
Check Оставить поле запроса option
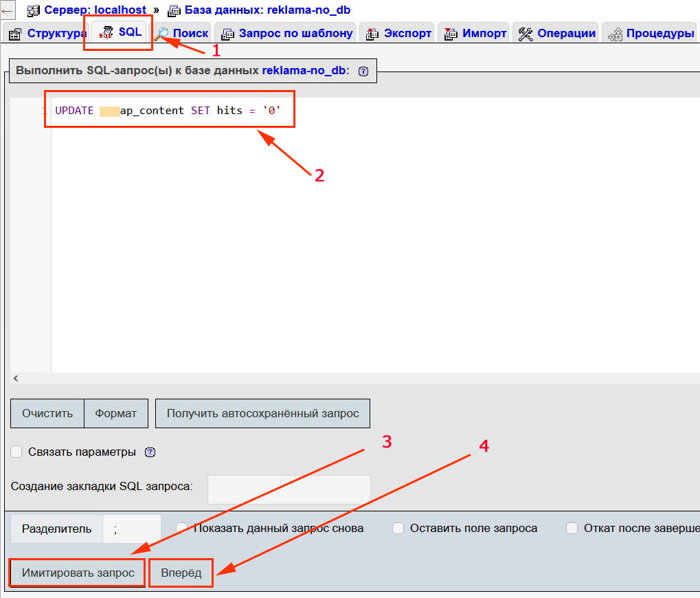398,528
